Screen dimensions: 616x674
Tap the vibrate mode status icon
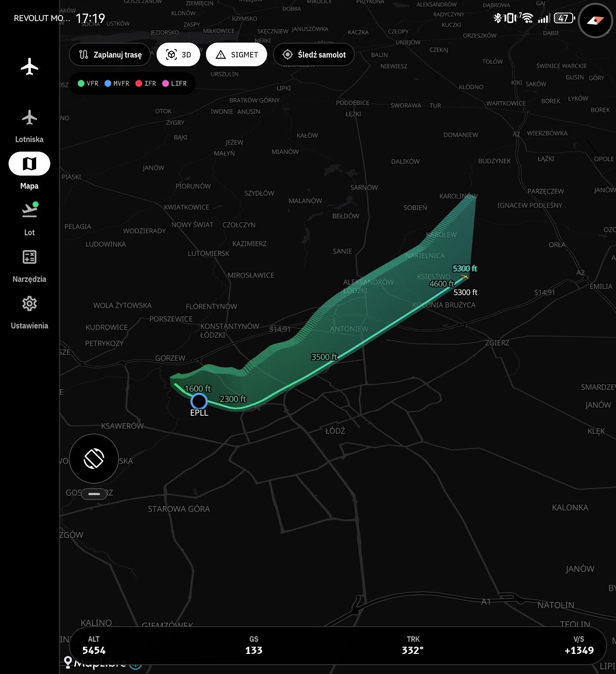pos(510,19)
